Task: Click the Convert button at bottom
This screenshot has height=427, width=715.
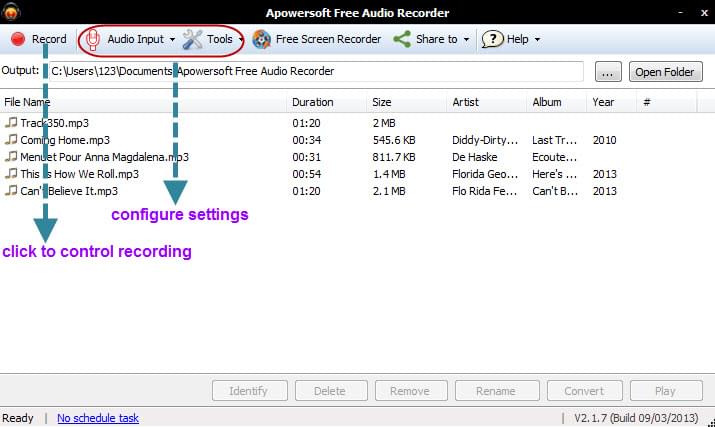Action: pyautogui.click(x=583, y=391)
